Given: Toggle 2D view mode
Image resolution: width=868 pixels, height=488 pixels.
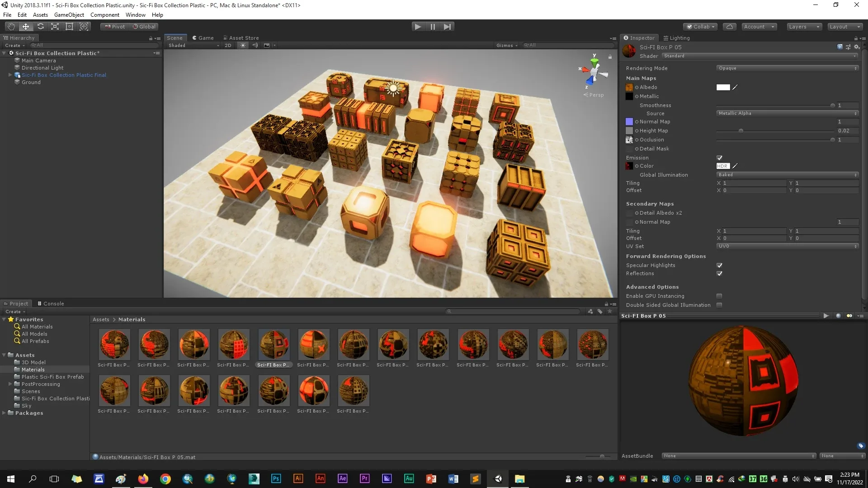Looking at the screenshot, I should (x=228, y=45).
